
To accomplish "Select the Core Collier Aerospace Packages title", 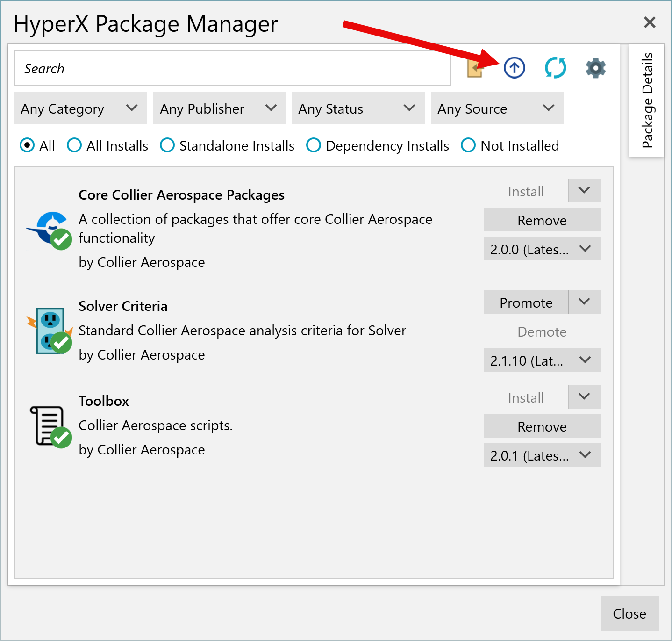I will (181, 194).
